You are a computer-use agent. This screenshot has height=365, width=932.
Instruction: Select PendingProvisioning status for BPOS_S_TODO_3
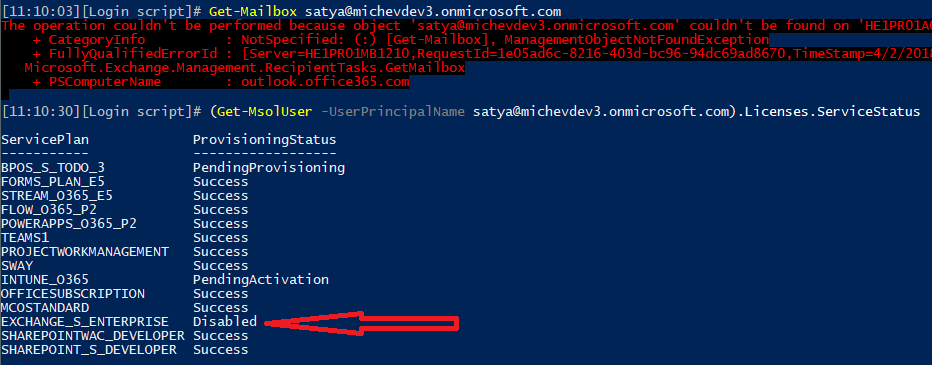tap(269, 168)
